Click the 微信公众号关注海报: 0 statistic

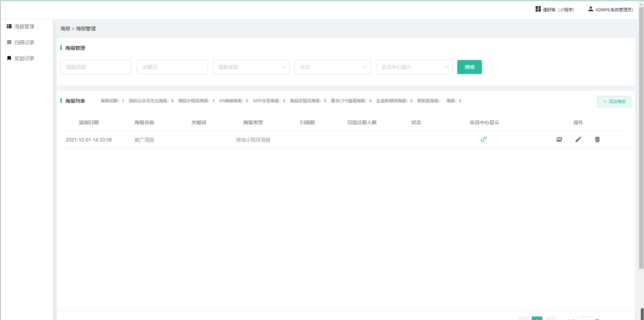pyautogui.click(x=151, y=101)
